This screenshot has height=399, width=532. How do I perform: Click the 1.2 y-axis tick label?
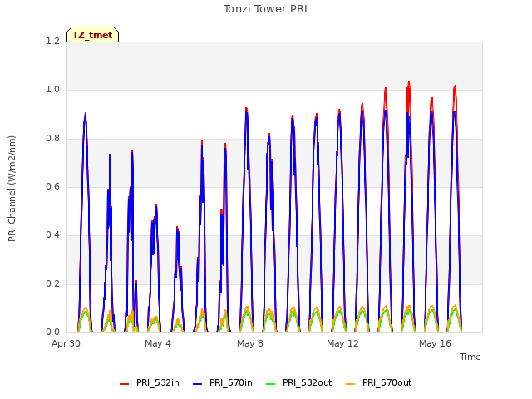click(52, 41)
